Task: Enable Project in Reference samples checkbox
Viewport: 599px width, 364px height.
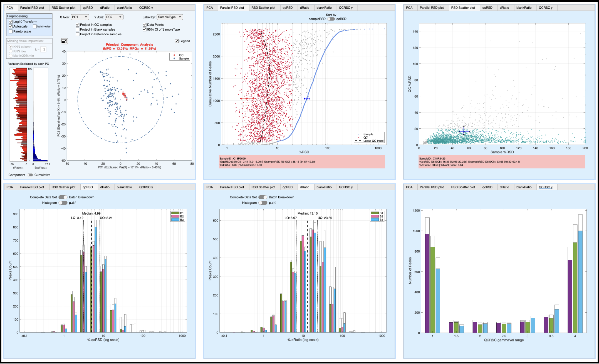Action: pyautogui.click(x=78, y=34)
